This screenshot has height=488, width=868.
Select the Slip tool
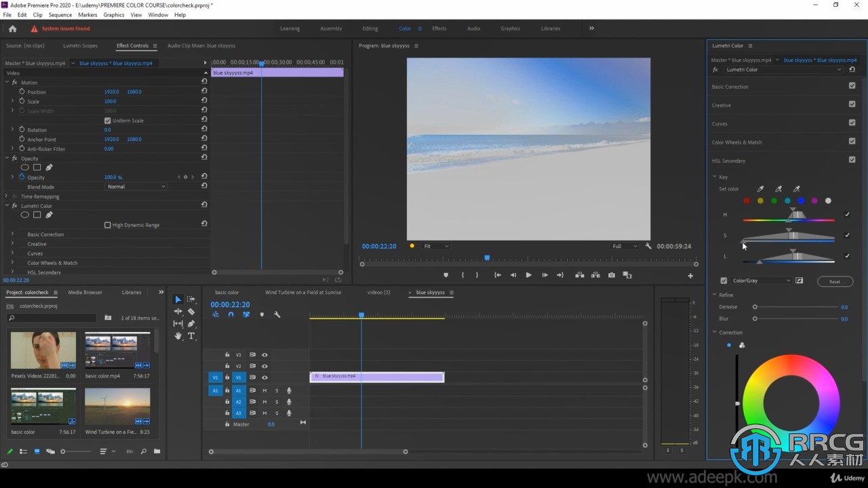tap(178, 323)
